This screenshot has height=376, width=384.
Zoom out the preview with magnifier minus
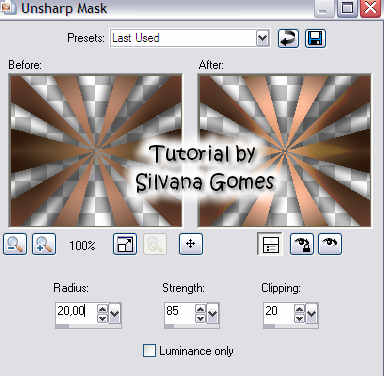(15, 244)
